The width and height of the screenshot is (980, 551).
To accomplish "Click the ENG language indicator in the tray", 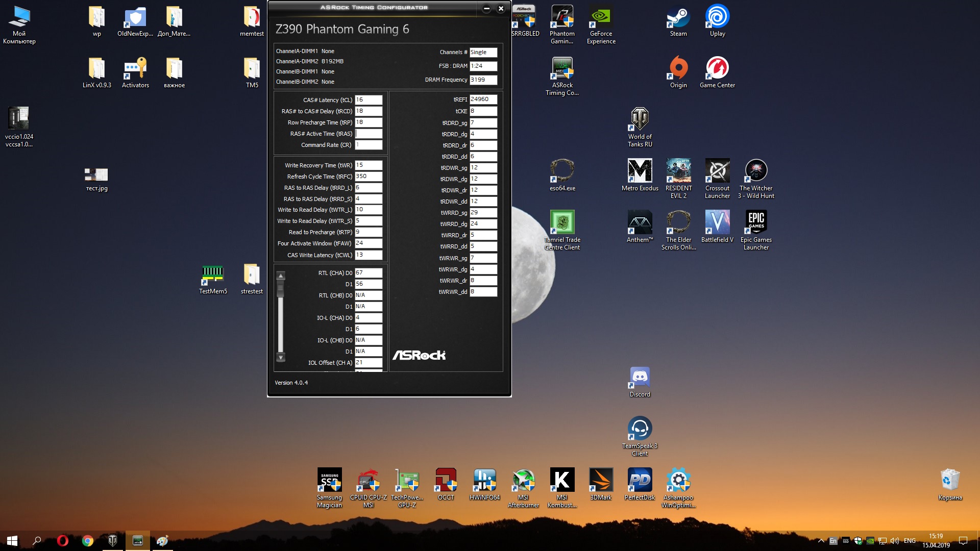I will [910, 541].
